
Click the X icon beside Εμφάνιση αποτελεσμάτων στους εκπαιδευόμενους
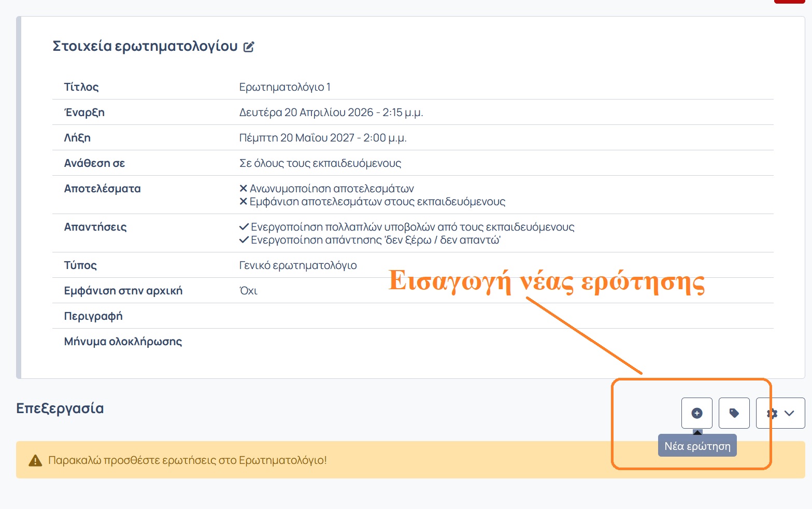[243, 202]
